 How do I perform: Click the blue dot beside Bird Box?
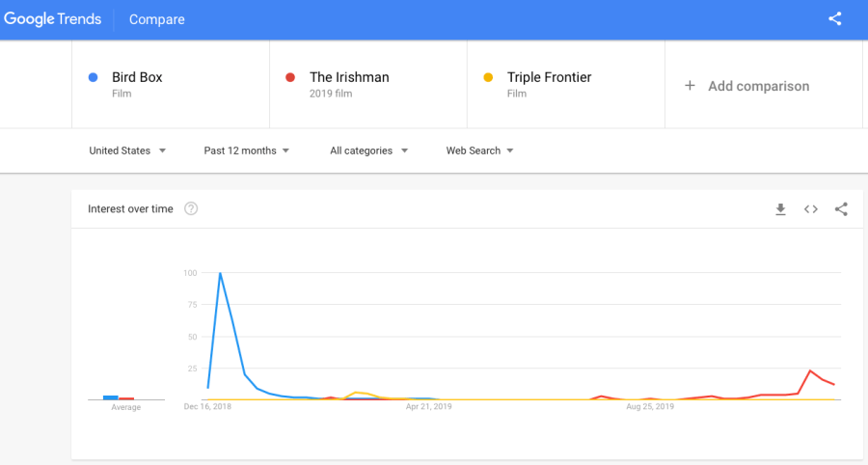93,77
